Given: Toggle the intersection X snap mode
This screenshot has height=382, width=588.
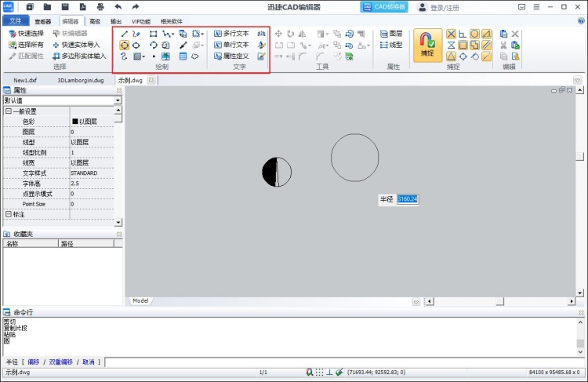Looking at the screenshot, I should coord(451,35).
